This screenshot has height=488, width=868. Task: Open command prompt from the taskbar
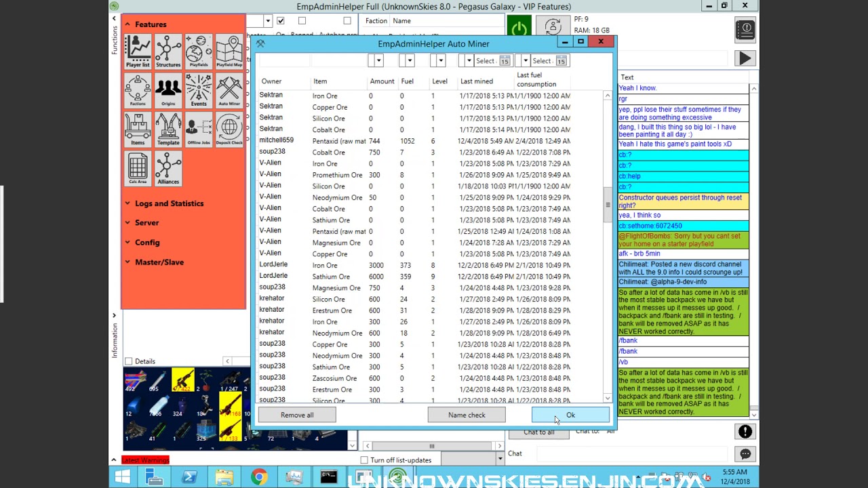coord(329,477)
